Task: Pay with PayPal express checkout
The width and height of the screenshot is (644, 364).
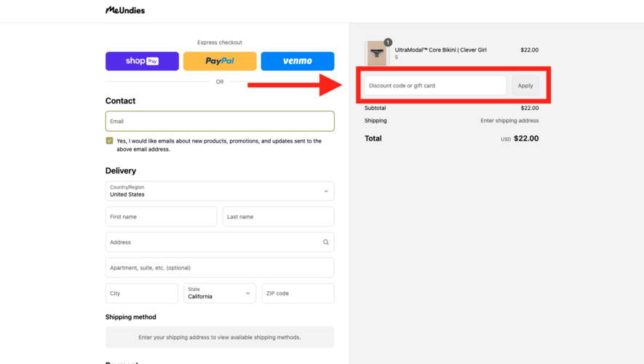Action: (220, 61)
